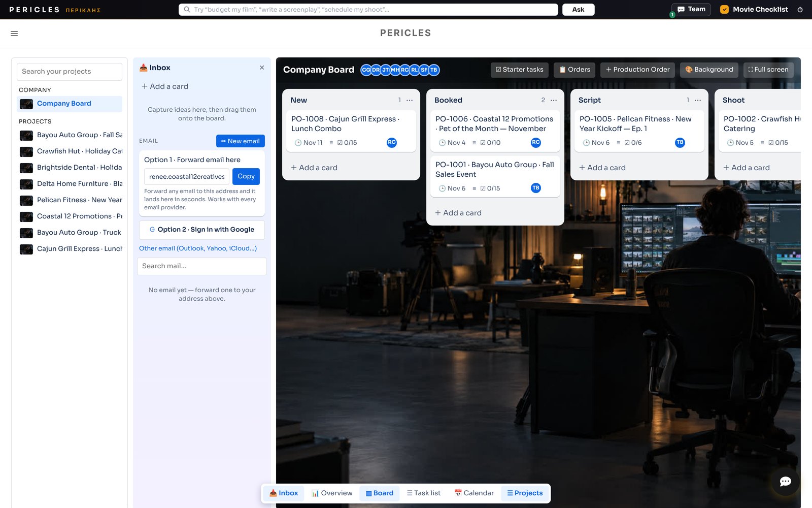Switch to the Task list tab
Screen dimensions: 812x508
pyautogui.click(x=424, y=493)
